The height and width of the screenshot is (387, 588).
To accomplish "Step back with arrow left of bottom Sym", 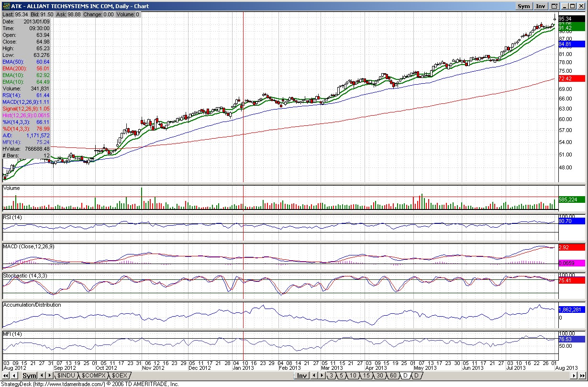I will click(14, 376).
